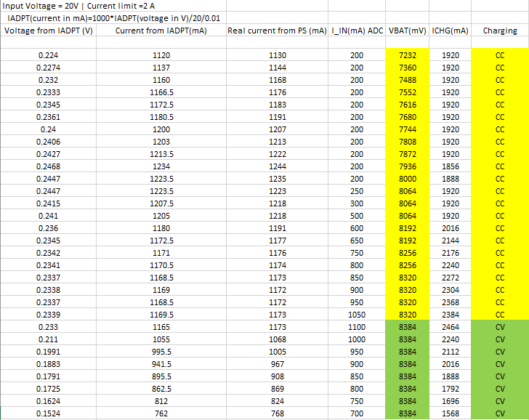Click the voltage cell 0.2338
This screenshot has width=529, height=420.
48,290
